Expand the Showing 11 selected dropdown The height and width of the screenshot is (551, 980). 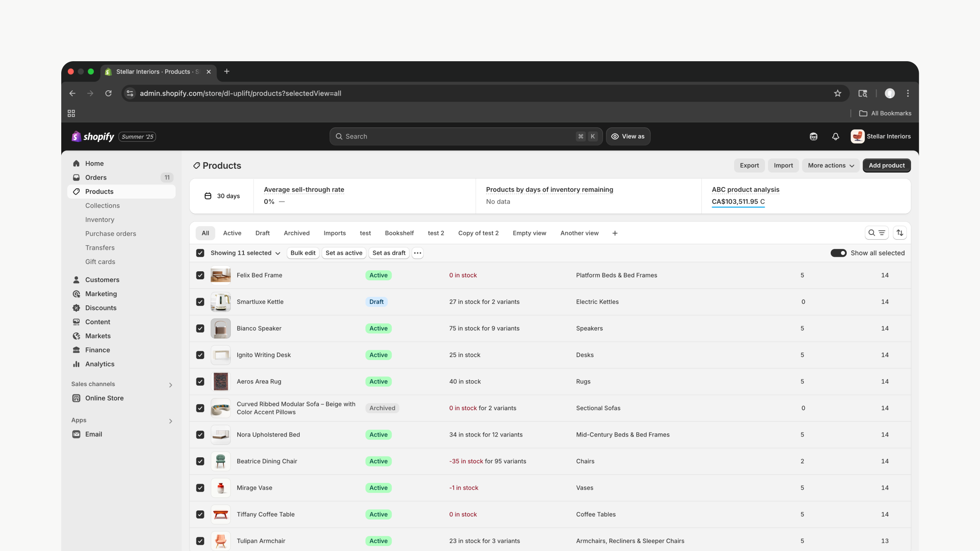[245, 253]
